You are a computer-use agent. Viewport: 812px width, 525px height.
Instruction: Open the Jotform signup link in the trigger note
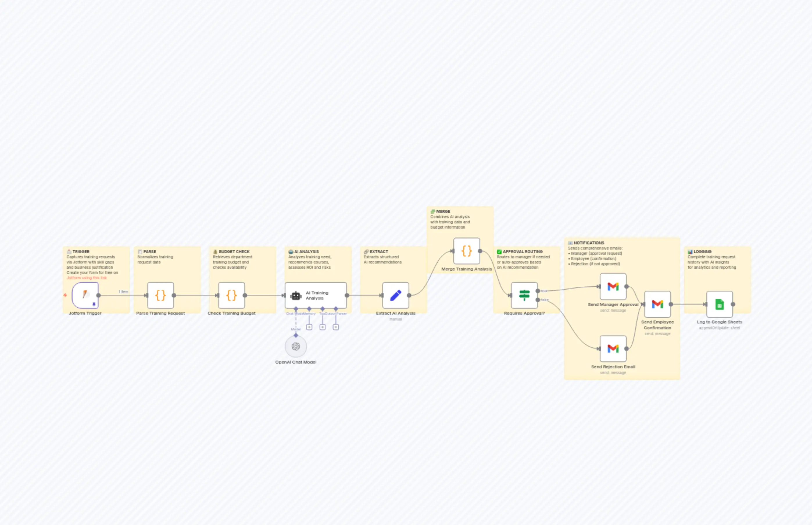coord(87,277)
